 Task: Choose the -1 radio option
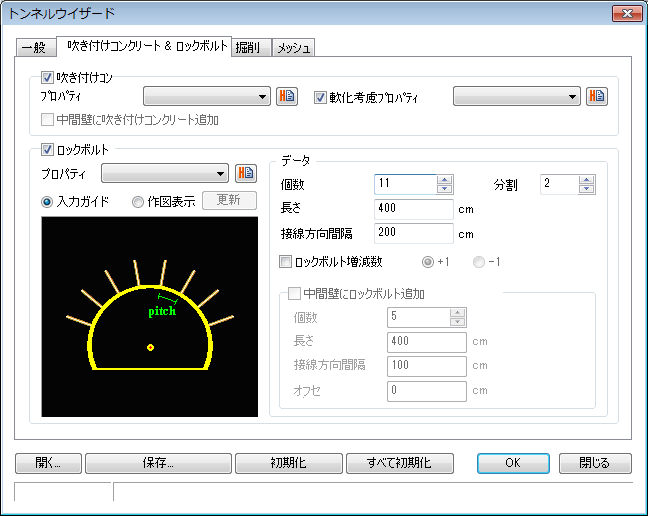(x=479, y=262)
